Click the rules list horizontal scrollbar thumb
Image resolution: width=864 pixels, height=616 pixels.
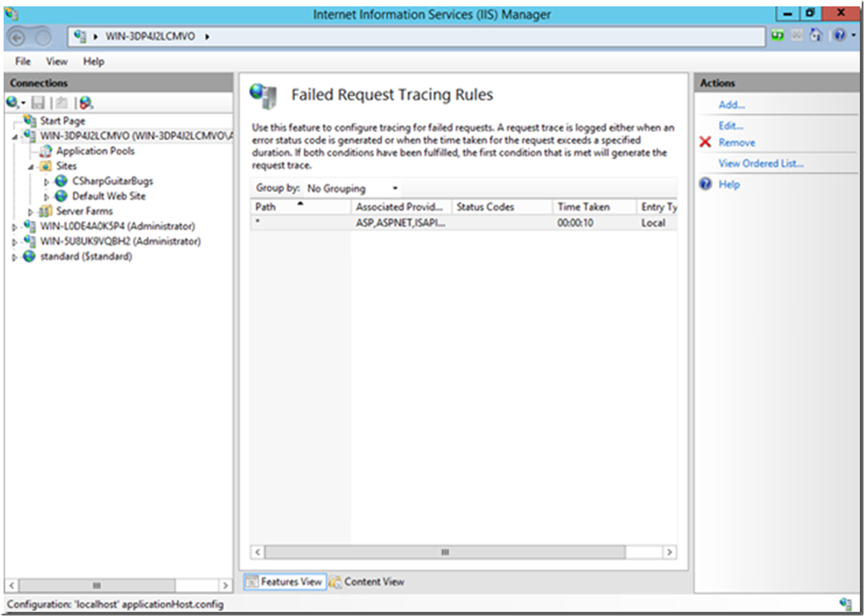pyautogui.click(x=445, y=552)
